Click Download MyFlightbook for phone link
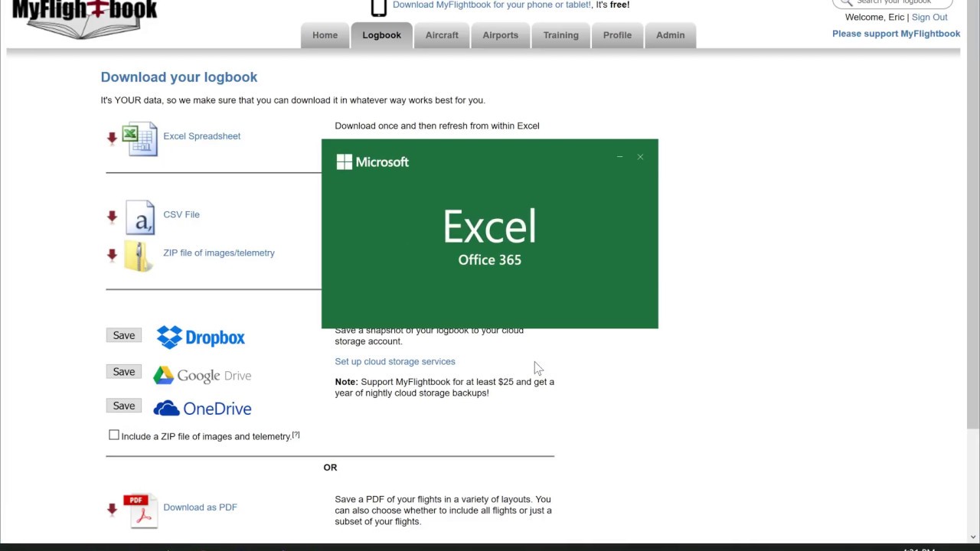 tap(492, 5)
